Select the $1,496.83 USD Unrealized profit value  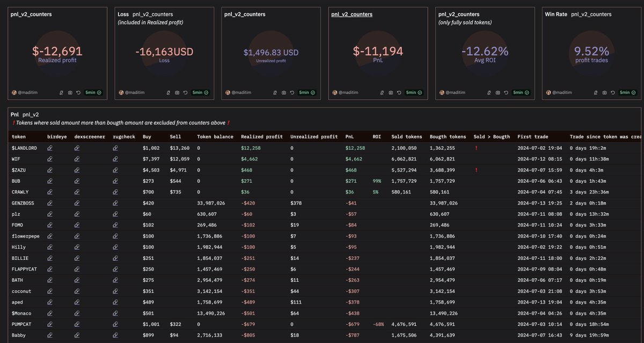(270, 53)
